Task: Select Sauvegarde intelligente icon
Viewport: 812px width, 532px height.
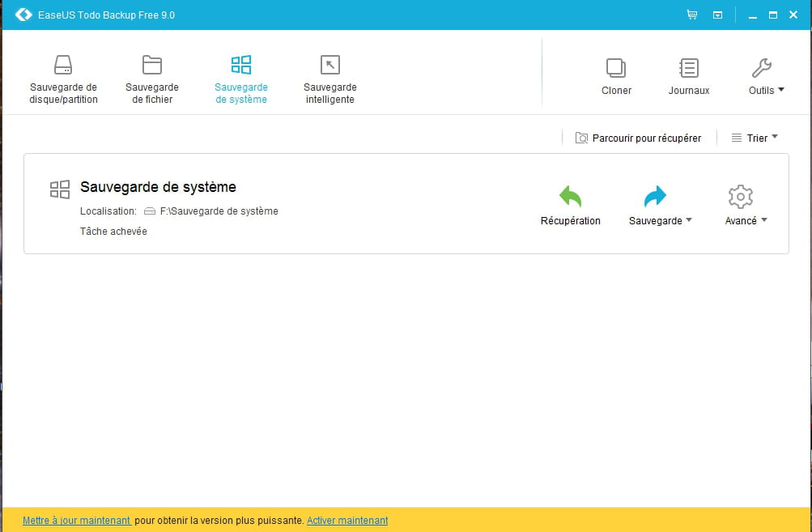Action: coord(329,65)
